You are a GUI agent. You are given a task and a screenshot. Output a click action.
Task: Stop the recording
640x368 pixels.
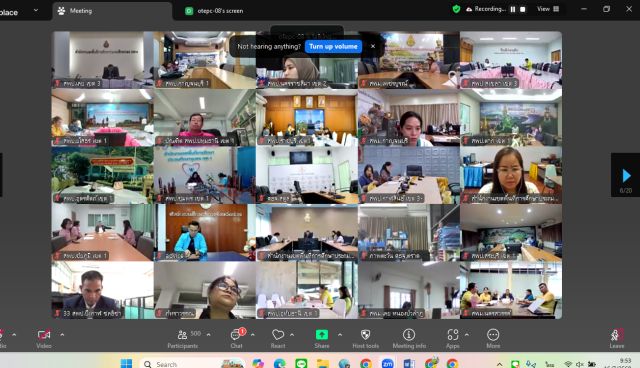522,9
